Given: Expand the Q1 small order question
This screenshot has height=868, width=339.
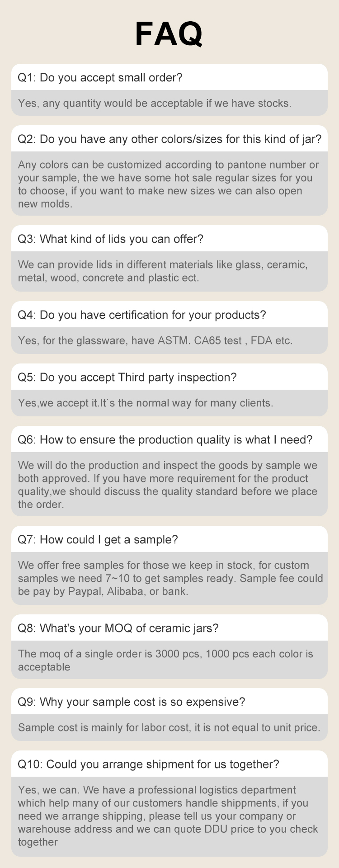Looking at the screenshot, I should 100,78.
